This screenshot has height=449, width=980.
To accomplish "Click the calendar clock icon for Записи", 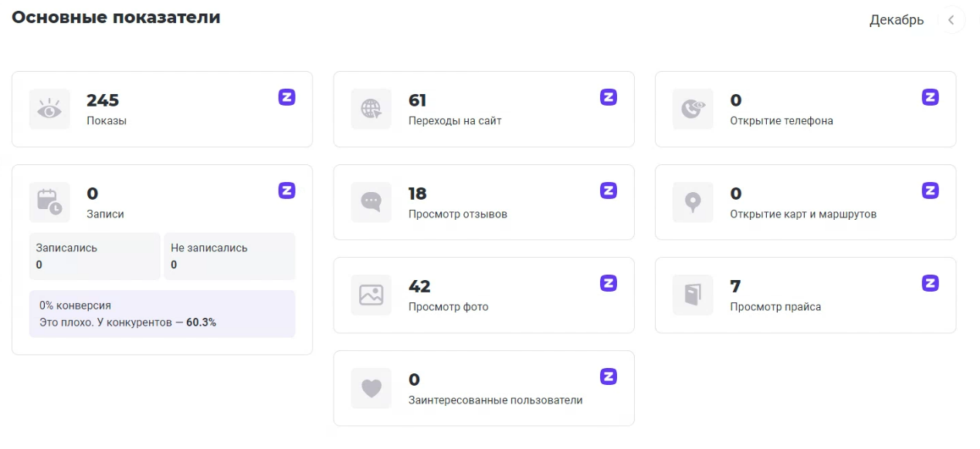I will pos(49,202).
